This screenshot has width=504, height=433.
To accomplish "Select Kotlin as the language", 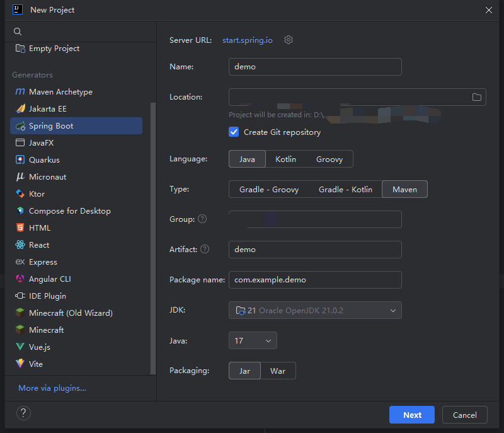I will click(x=285, y=159).
